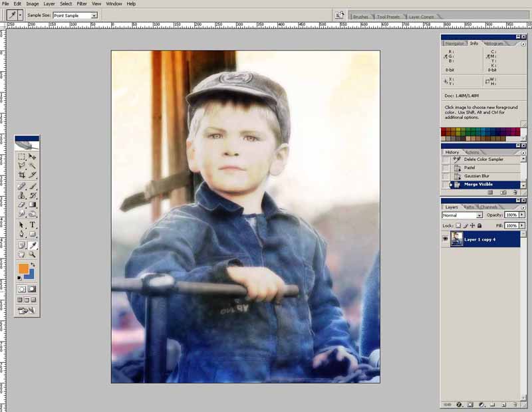
Task: Open the Layer menu
Action: (49, 4)
